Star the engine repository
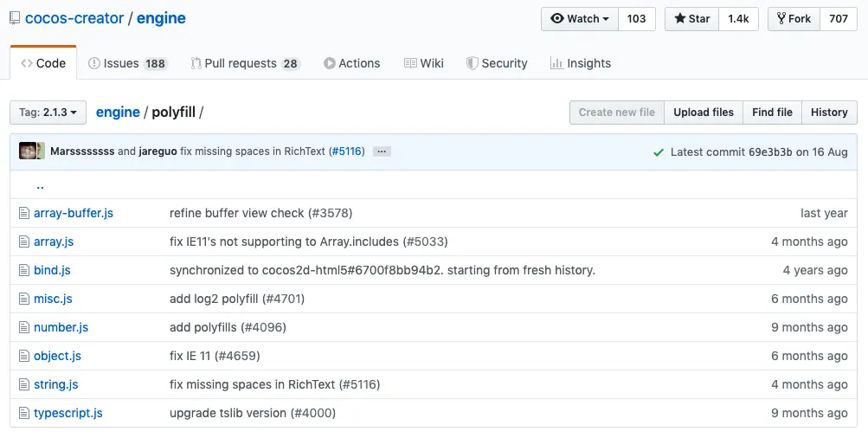 point(691,19)
